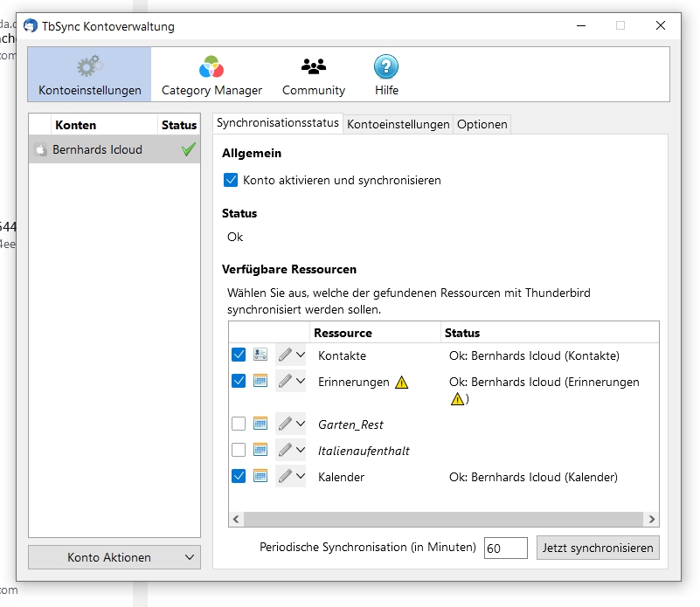This screenshot has width=700, height=607.
Task: Click the pencil icon in Kontakte row
Action: click(285, 355)
